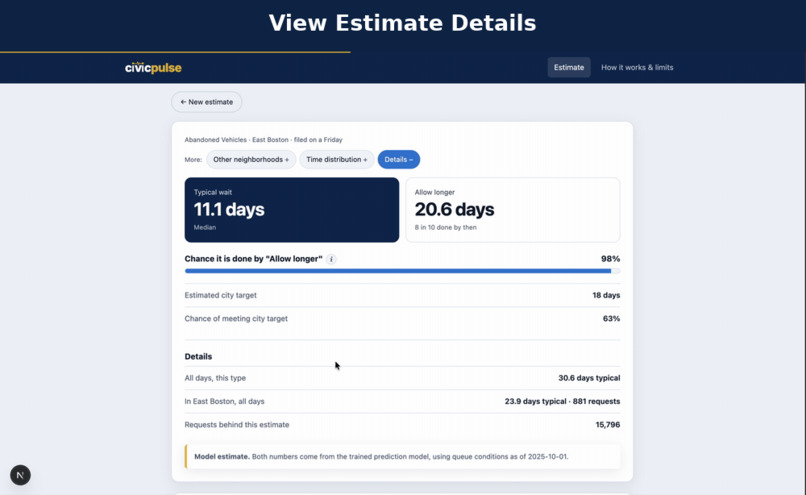Click the Chance it is done by "Allow longer" label

[253, 259]
